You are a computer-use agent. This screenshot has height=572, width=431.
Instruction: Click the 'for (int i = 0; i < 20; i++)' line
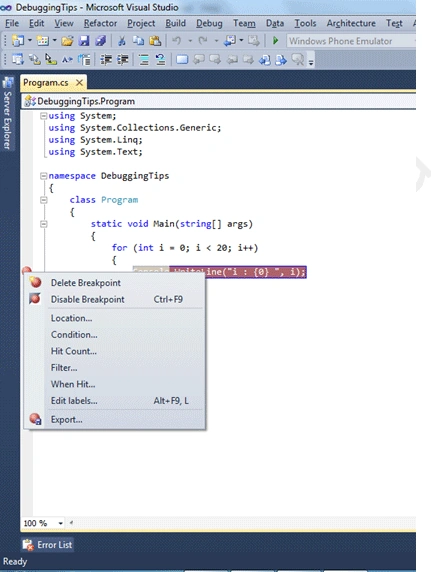pyautogui.click(x=185, y=248)
